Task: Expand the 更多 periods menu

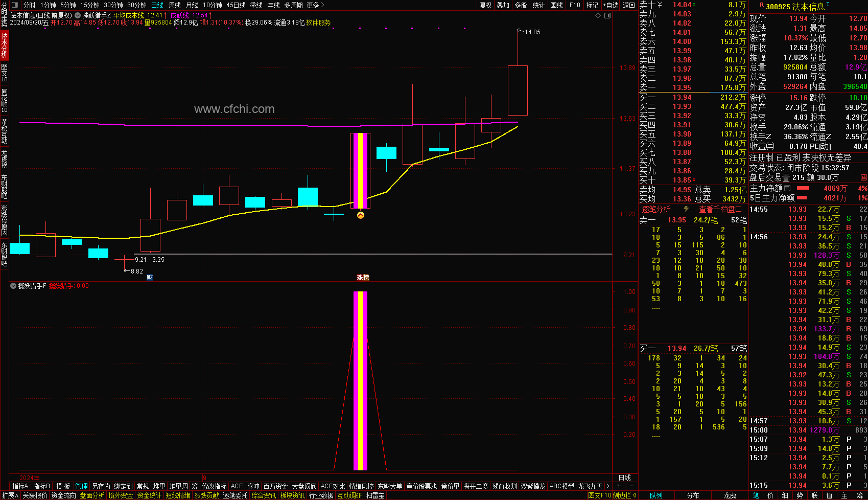Action: (315, 5)
